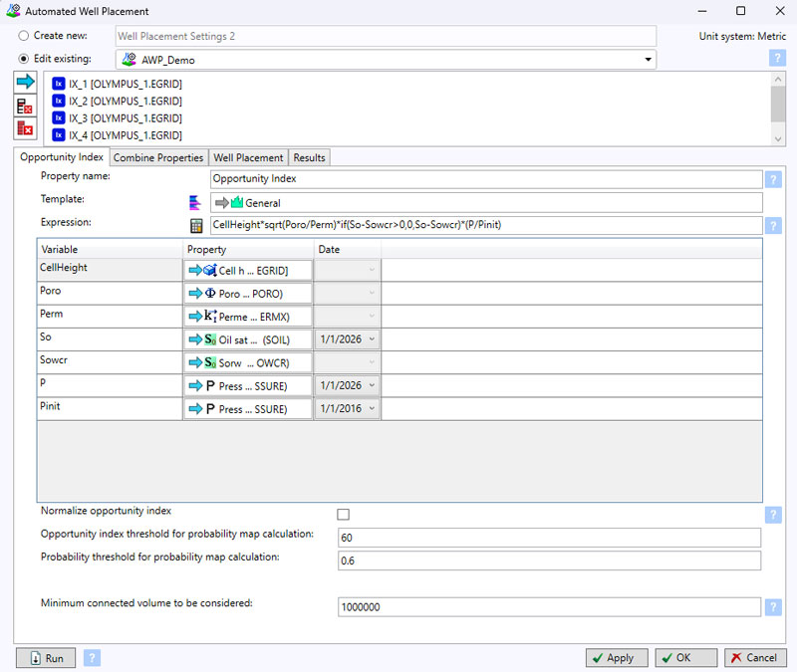Click the Apply button
This screenshot has width=797, height=672.
coord(617,658)
